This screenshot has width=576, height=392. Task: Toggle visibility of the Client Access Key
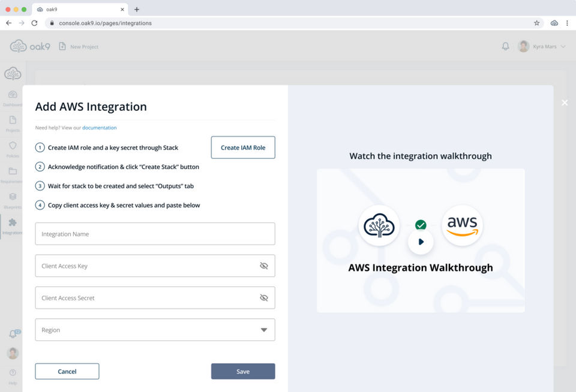(264, 266)
